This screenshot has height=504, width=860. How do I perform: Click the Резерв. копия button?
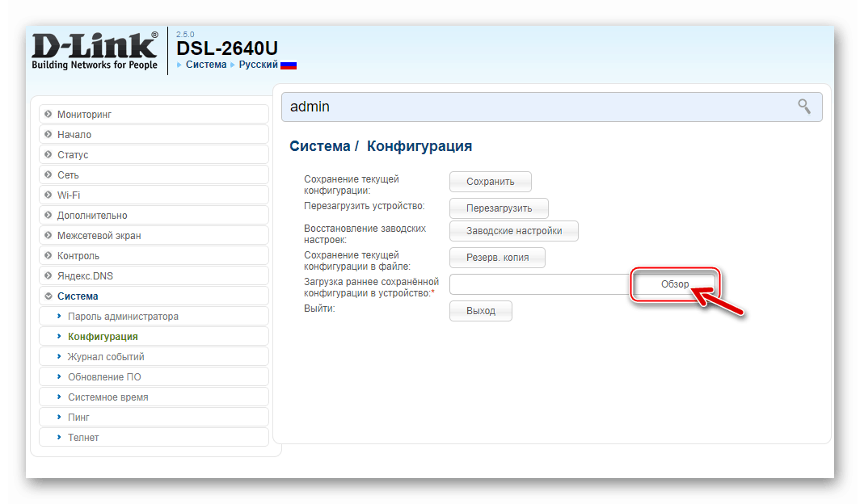[x=497, y=258]
